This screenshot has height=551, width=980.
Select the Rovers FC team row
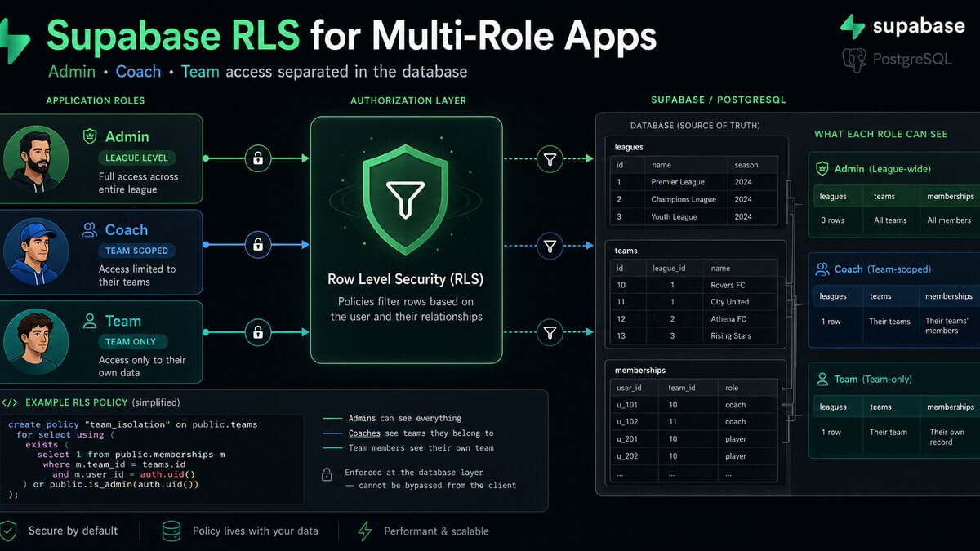(693, 285)
